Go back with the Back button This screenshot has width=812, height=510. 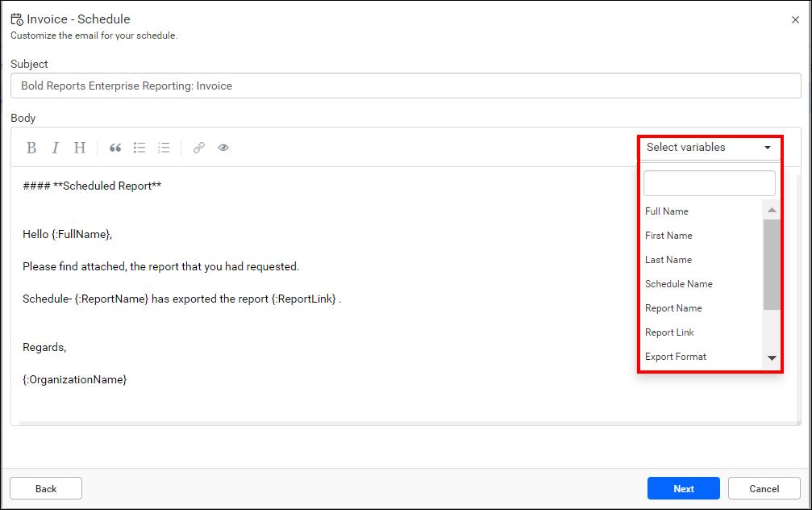point(46,488)
